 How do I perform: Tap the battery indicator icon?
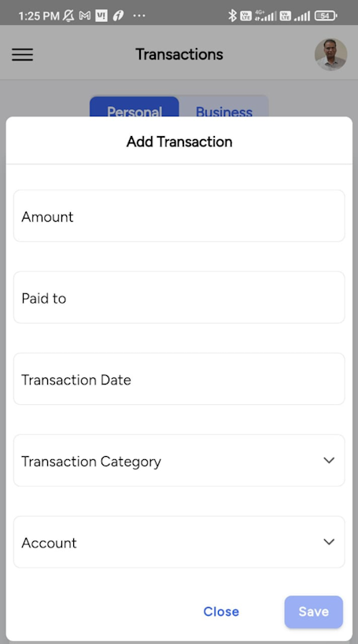click(x=326, y=16)
